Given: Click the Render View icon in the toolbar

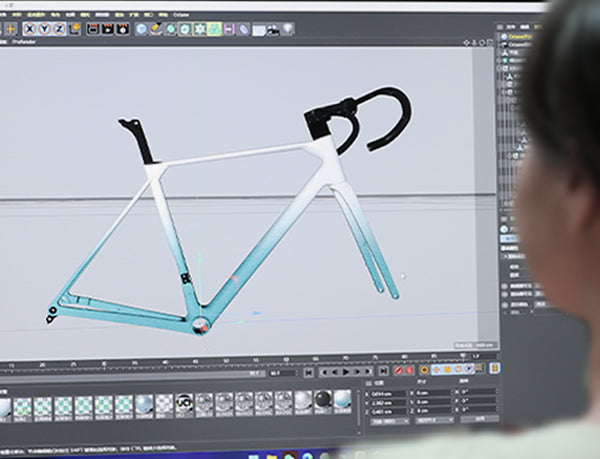Looking at the screenshot, I should [92, 29].
